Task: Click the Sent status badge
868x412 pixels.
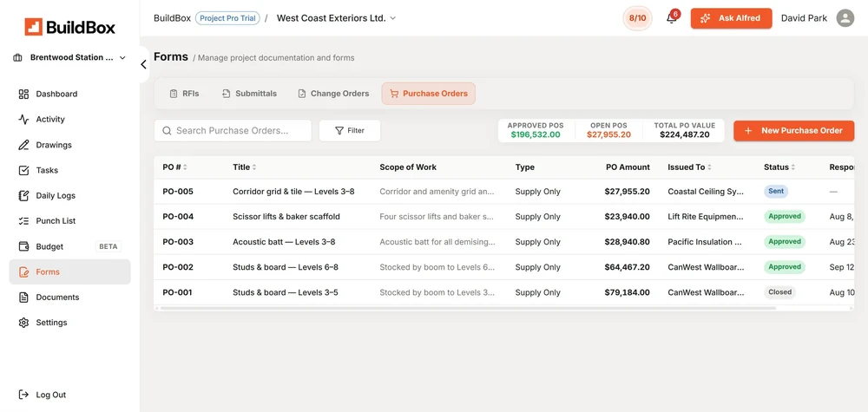Action: [776, 192]
